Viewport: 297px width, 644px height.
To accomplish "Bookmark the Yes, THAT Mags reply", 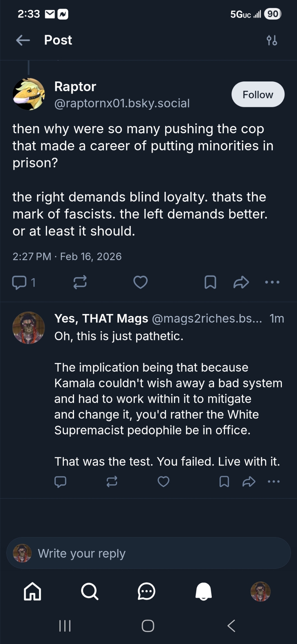I will (x=224, y=482).
